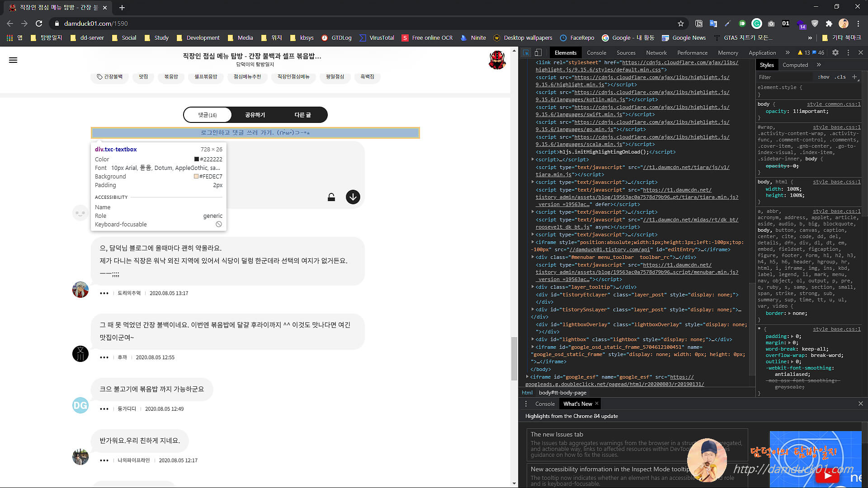Switch to the Computed styles tab
This screenshot has height=488, width=868.
pos(795,65)
